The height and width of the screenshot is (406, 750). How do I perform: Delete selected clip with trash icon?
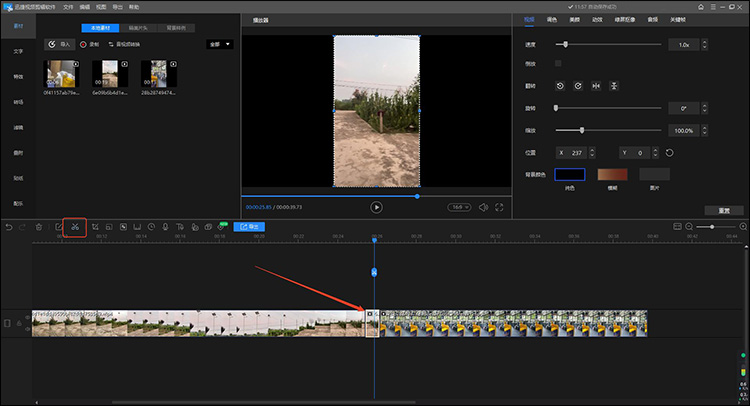point(39,227)
